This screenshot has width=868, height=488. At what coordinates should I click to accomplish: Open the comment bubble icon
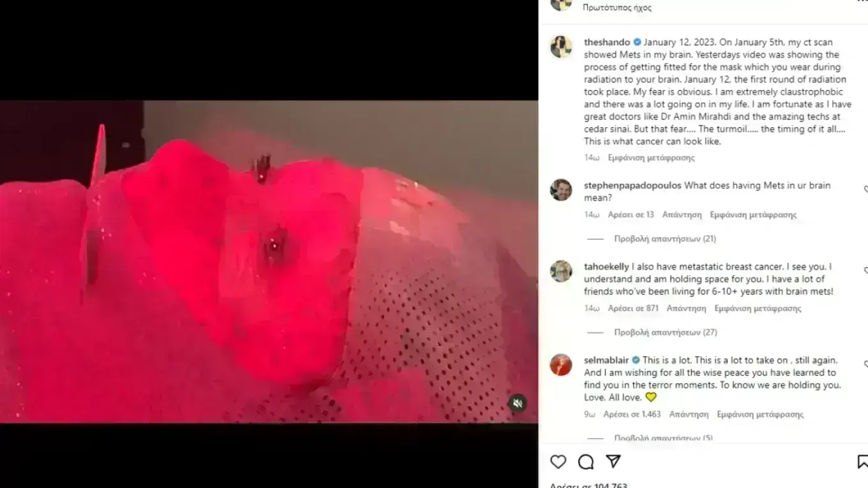coord(586,462)
